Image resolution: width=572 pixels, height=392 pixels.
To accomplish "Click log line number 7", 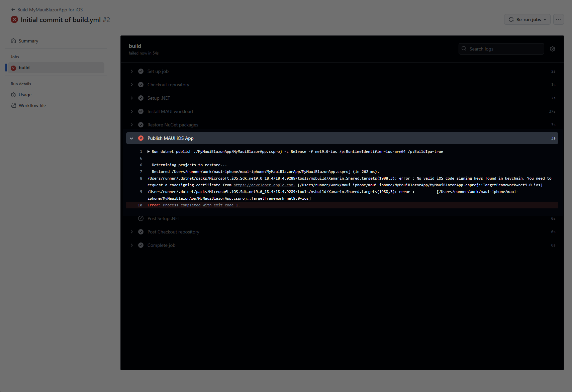I will click(141, 172).
